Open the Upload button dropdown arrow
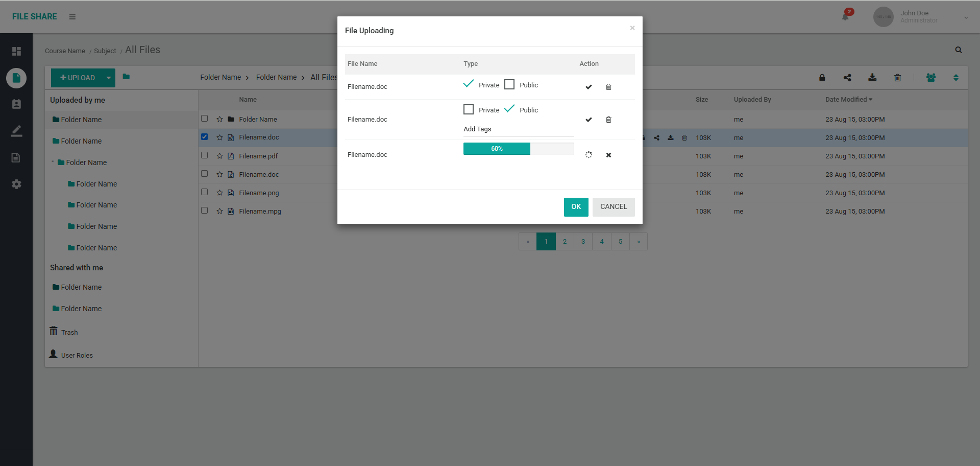This screenshot has height=466, width=980. pyautogui.click(x=109, y=78)
